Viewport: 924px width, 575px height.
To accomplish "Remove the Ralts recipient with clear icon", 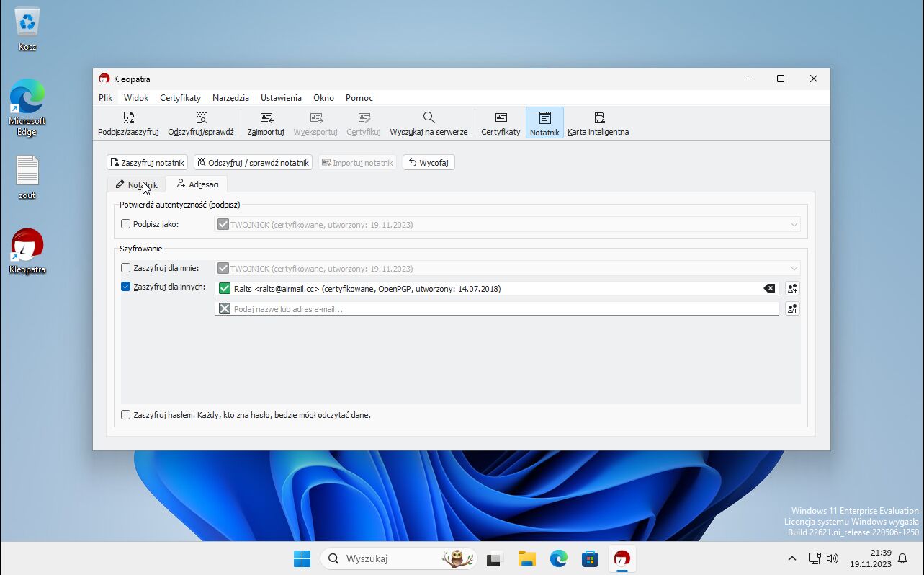I will pyautogui.click(x=769, y=288).
